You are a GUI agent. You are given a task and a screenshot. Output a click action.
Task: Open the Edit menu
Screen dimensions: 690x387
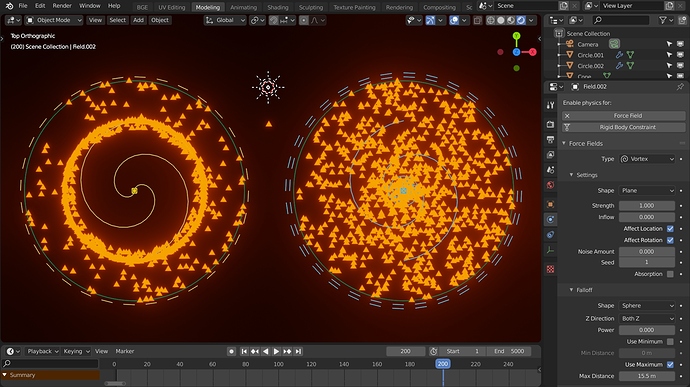[40, 6]
